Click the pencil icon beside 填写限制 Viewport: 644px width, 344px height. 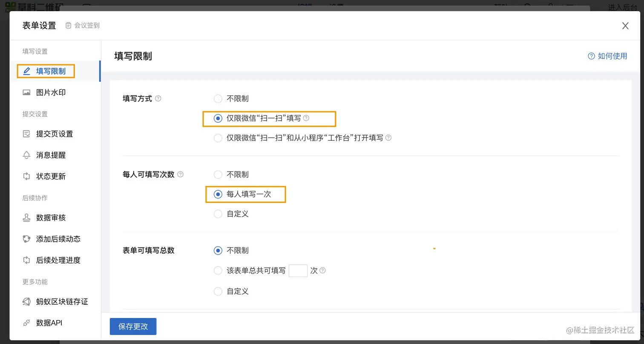[26, 71]
